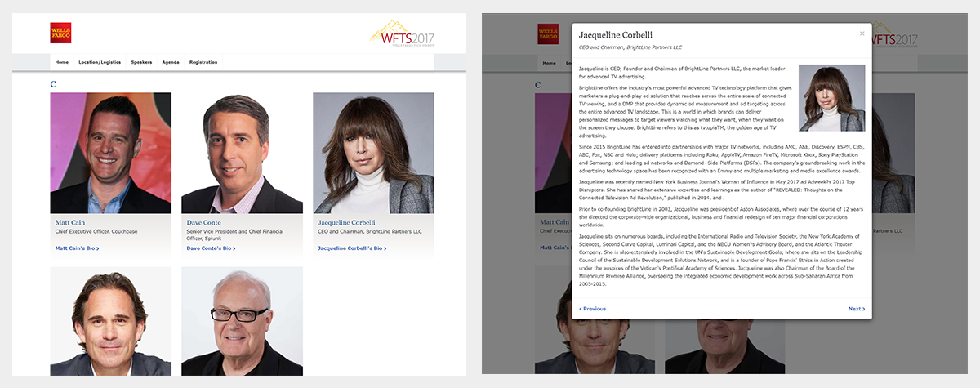Open Location/Logistics in left page navigation
Image resolution: width=980 pixels, height=388 pixels.
click(x=99, y=62)
